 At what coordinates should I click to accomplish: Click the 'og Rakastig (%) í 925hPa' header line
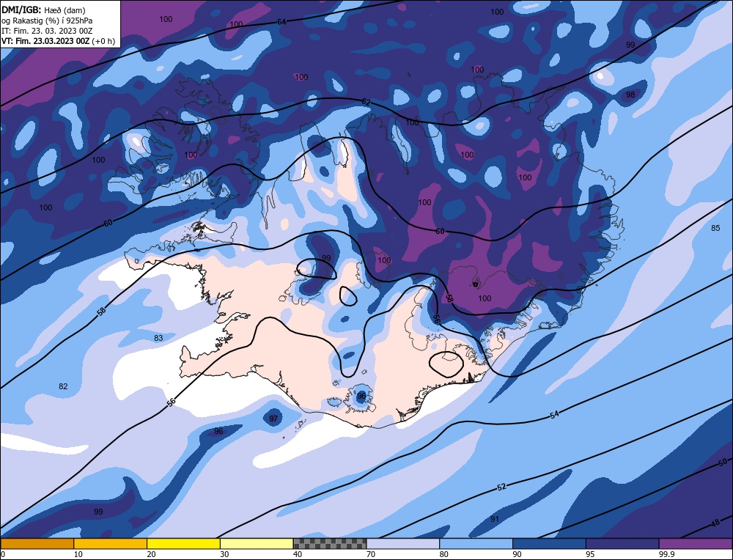[x=47, y=21]
